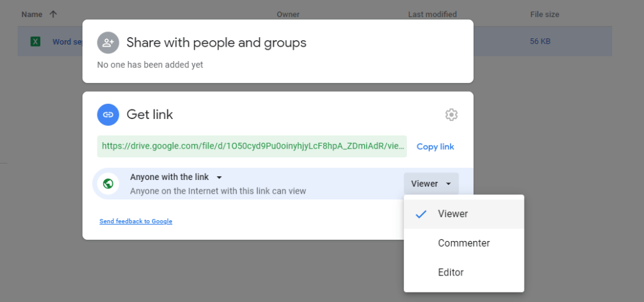
Task: Click the 'Share with people and groups' heading
Action: pos(216,43)
